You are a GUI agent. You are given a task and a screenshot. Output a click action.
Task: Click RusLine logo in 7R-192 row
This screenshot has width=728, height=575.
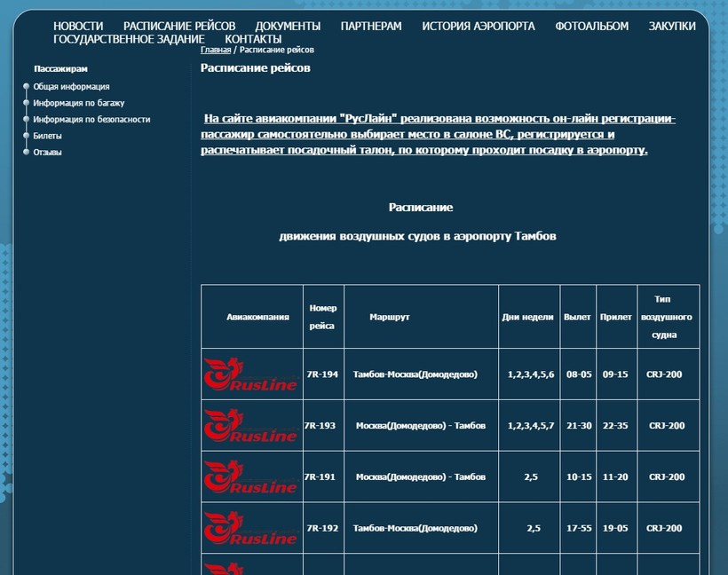pos(251,528)
